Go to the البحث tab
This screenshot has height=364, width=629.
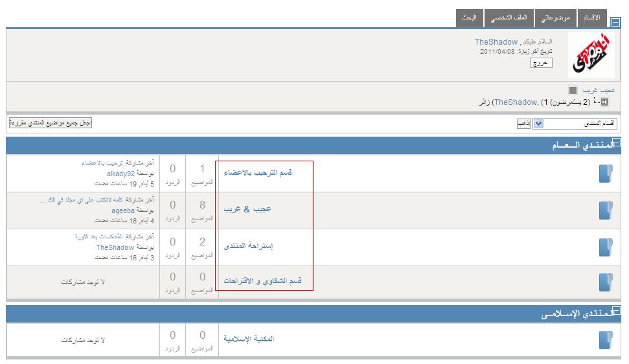tap(470, 18)
